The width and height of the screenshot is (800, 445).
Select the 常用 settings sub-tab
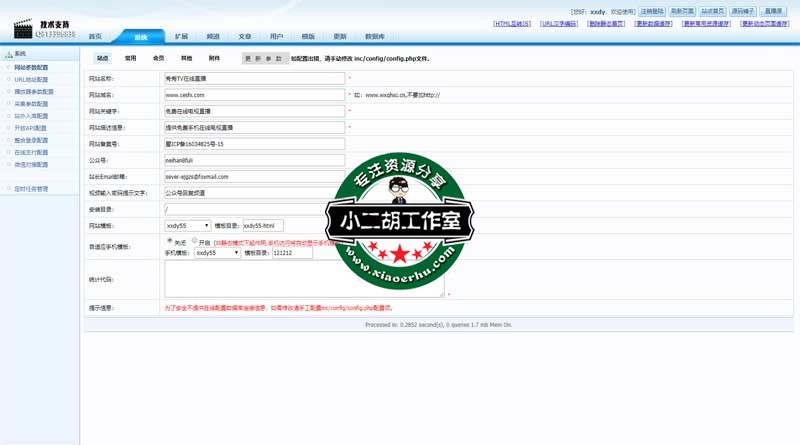[x=130, y=59]
